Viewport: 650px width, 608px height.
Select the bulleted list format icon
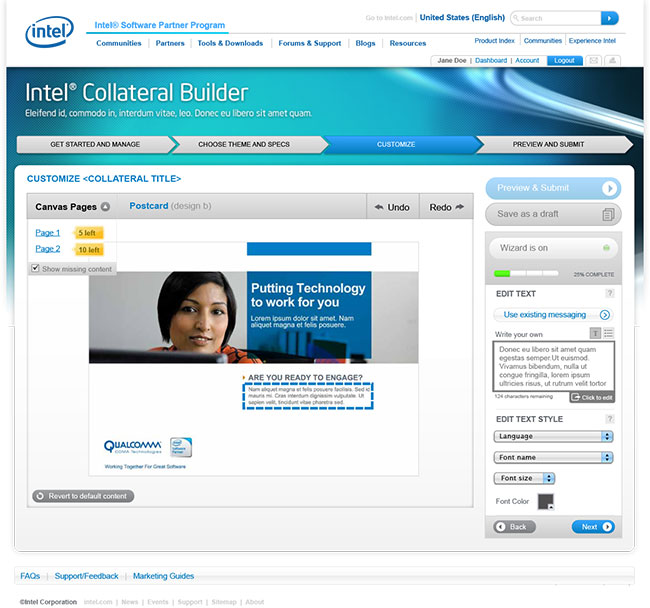(x=609, y=333)
